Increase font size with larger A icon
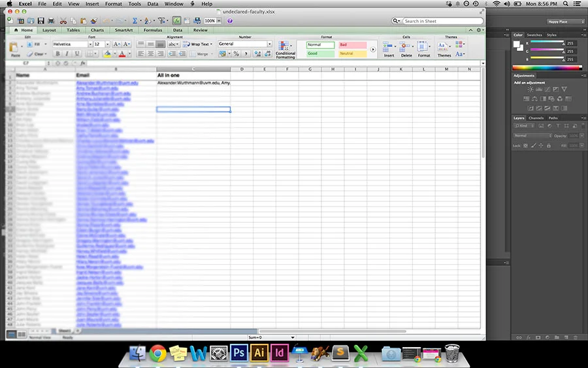 point(116,44)
